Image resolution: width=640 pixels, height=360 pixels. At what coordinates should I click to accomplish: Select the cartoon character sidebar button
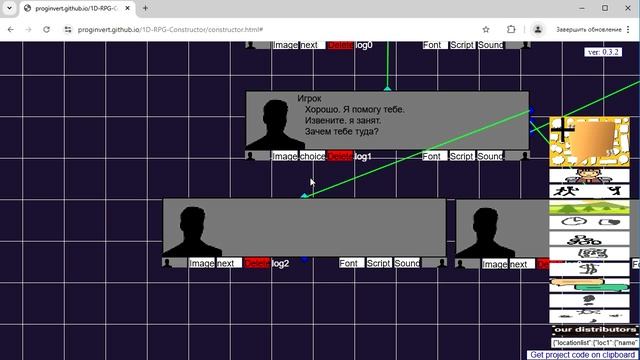589,176
